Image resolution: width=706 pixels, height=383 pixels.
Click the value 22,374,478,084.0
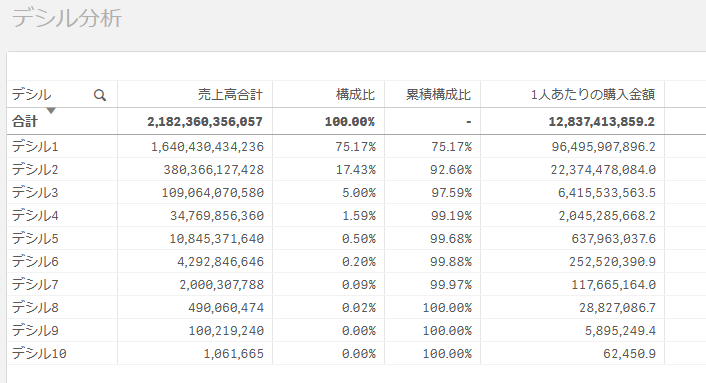point(603,170)
